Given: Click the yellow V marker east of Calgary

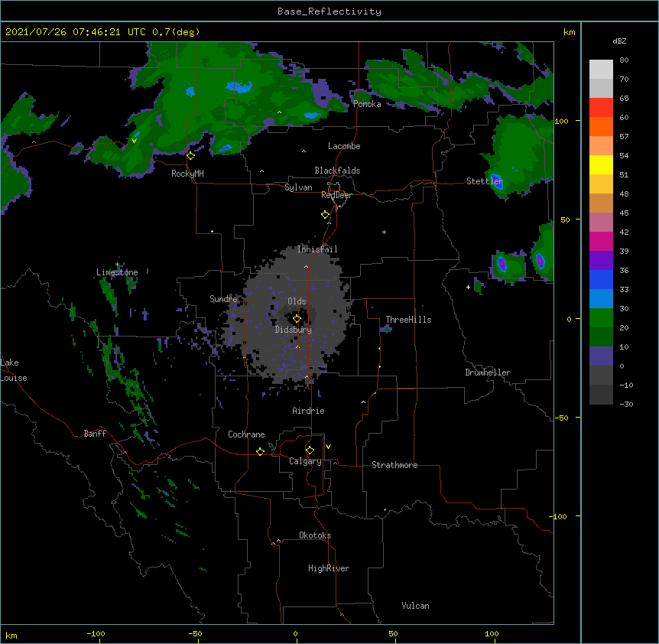Looking at the screenshot, I should click(328, 447).
